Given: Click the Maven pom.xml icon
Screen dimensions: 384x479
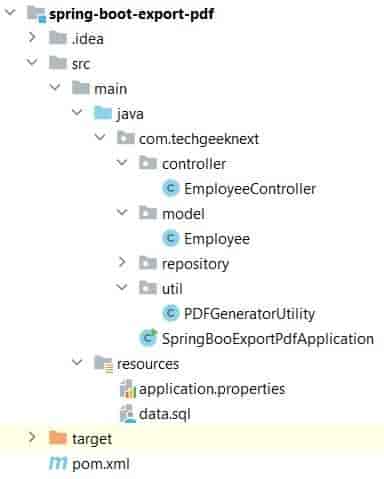Looking at the screenshot, I should pos(58,464).
